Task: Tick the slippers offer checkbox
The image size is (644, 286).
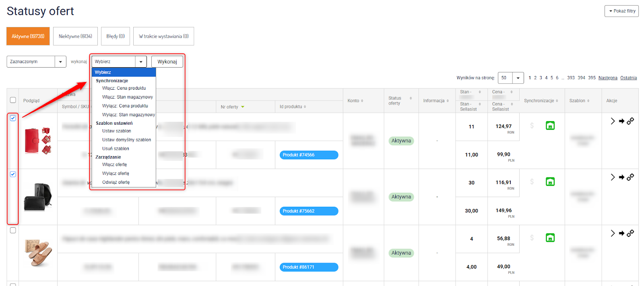Action: pyautogui.click(x=13, y=230)
